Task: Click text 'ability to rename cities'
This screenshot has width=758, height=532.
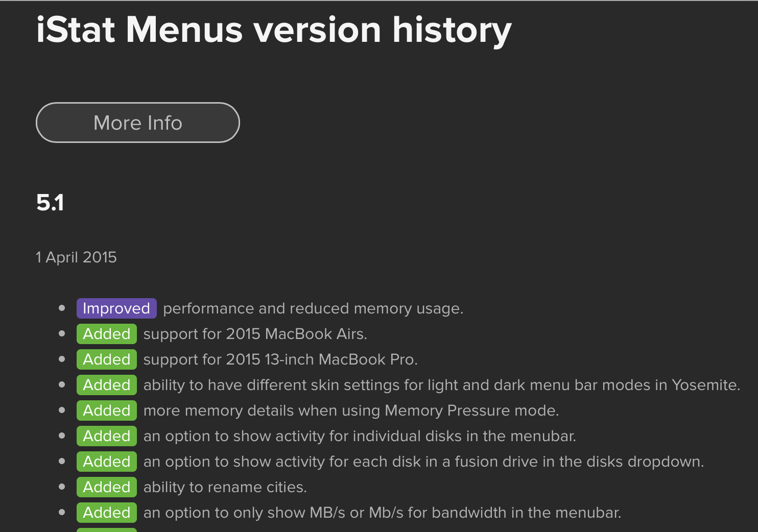Action: [x=225, y=488]
